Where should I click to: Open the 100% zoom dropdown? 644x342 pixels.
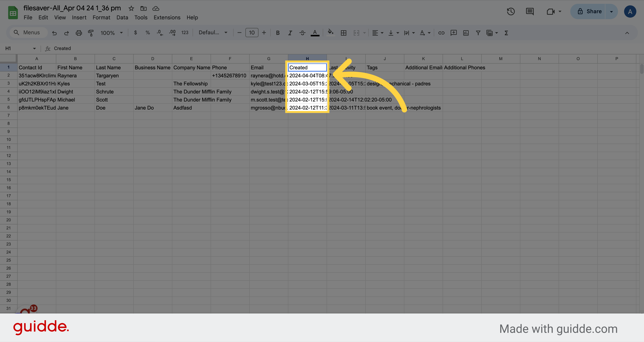click(111, 33)
